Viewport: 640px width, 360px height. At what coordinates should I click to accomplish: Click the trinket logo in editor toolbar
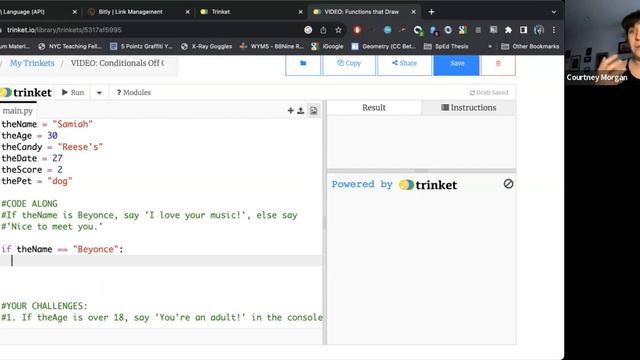pyautogui.click(x=26, y=93)
